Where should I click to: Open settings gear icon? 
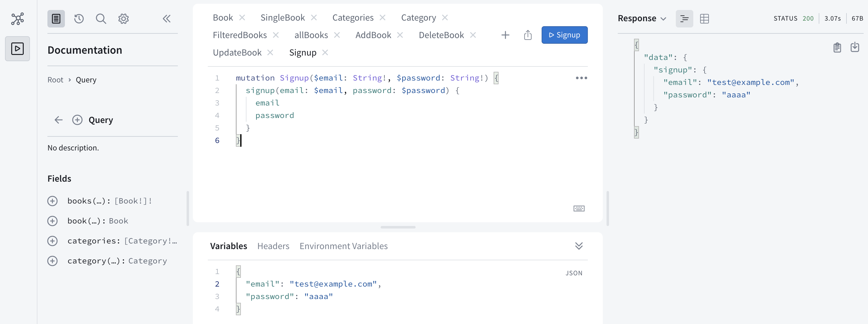point(123,18)
